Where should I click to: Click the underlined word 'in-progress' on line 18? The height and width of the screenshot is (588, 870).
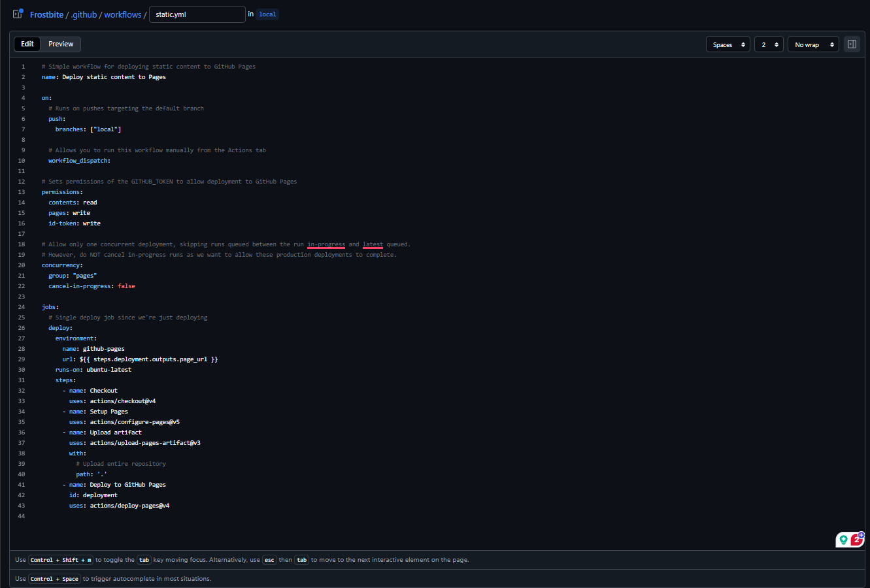coord(326,244)
